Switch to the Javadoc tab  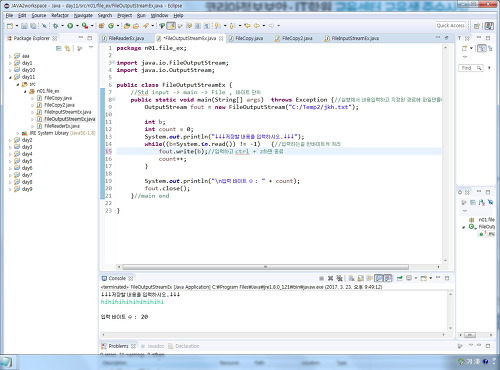pos(153,346)
